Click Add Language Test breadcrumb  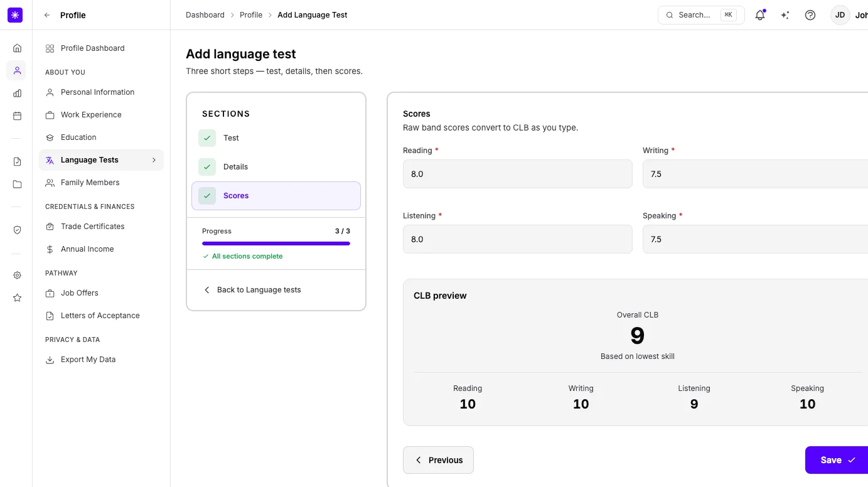313,15
